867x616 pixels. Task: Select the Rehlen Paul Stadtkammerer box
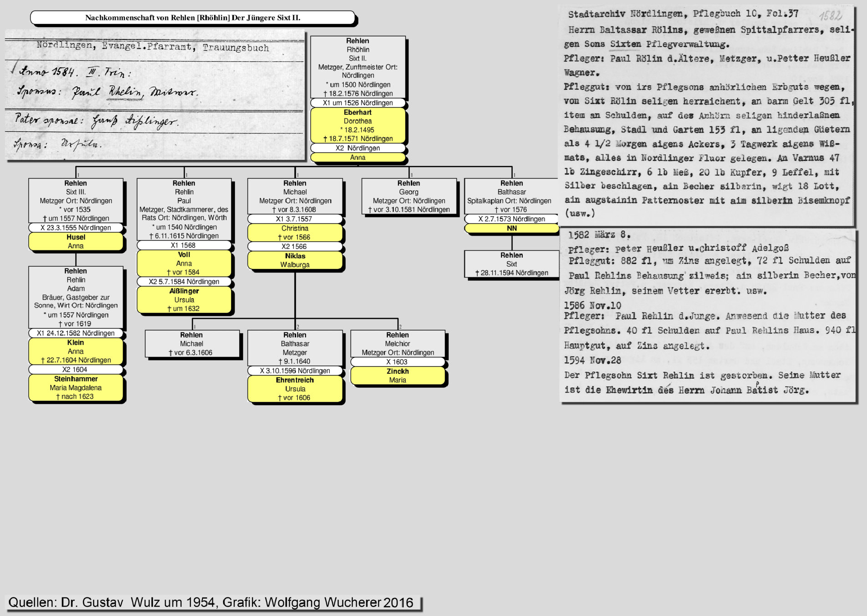click(x=184, y=209)
